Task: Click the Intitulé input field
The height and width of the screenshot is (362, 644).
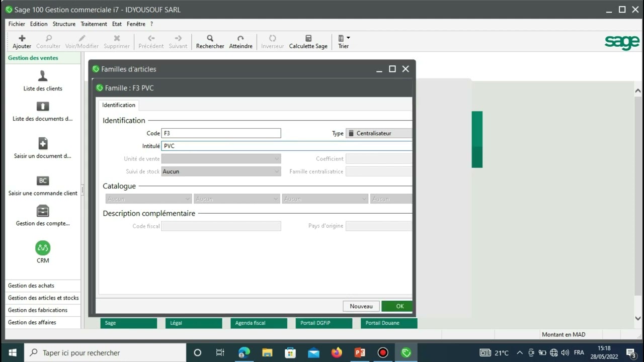Action: (x=286, y=146)
